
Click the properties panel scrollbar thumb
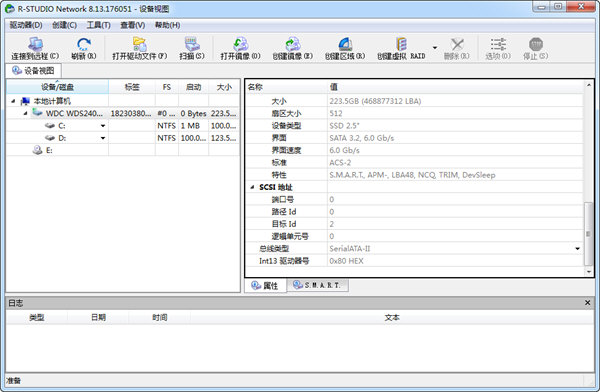589,234
